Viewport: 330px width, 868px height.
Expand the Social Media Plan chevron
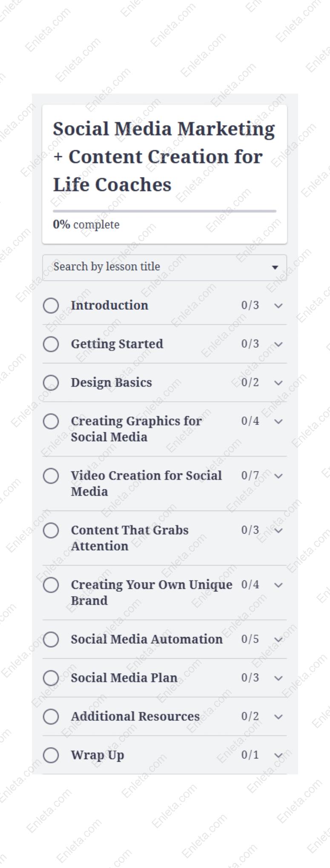pyautogui.click(x=278, y=678)
